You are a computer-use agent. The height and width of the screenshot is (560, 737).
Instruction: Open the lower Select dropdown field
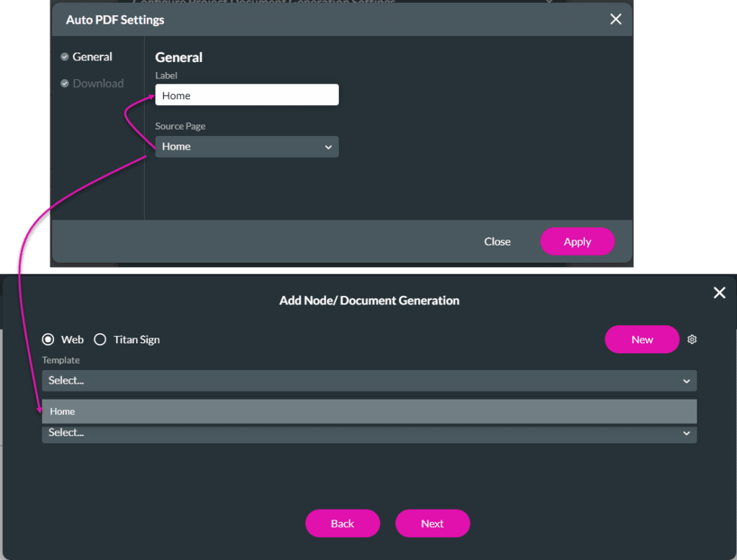pos(368,434)
